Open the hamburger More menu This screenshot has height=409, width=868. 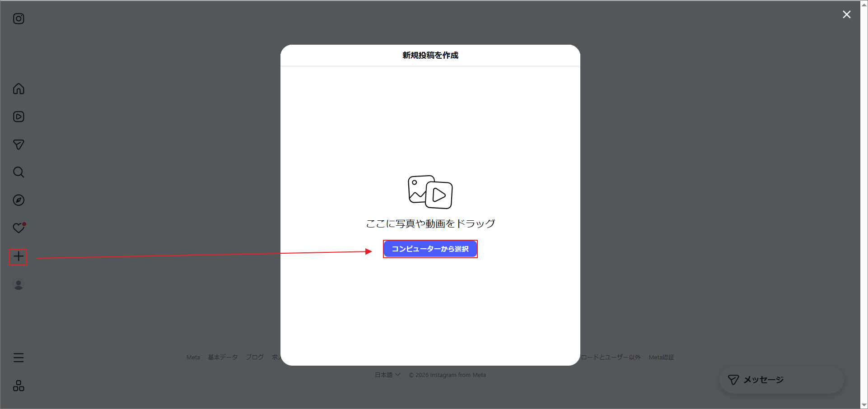click(19, 357)
